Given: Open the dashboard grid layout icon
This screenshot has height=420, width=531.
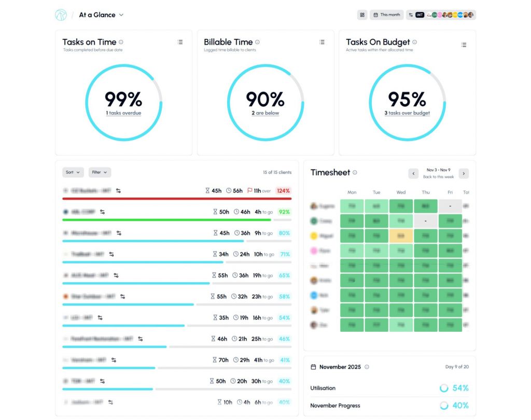Looking at the screenshot, I should (362, 15).
